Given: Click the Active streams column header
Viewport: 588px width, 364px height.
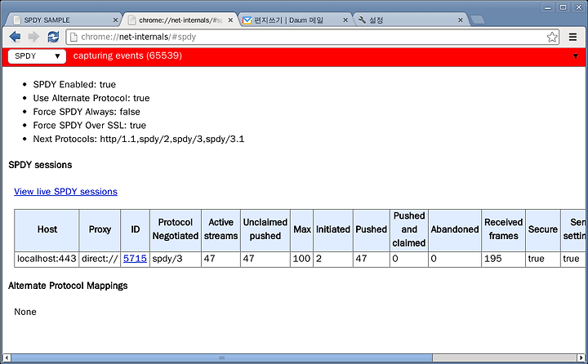Looking at the screenshot, I should coord(220,229).
